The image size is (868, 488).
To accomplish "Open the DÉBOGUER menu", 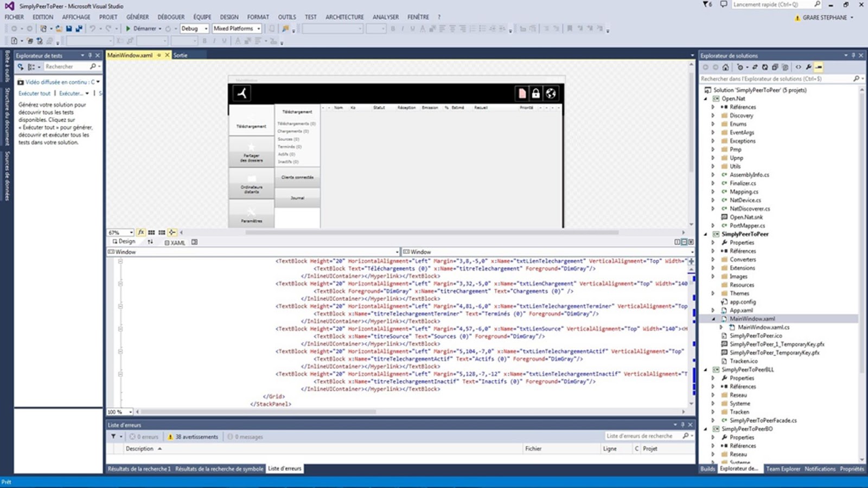I will pyautogui.click(x=171, y=17).
